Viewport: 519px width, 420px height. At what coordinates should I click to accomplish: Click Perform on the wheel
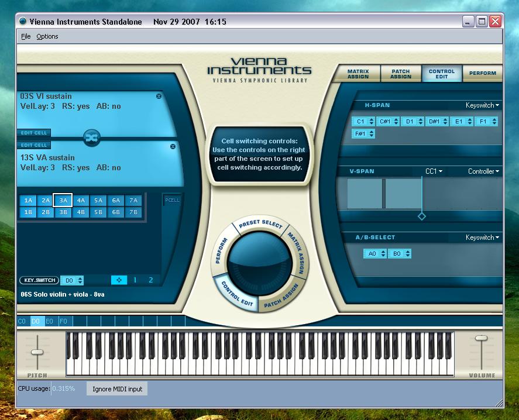coord(221,250)
